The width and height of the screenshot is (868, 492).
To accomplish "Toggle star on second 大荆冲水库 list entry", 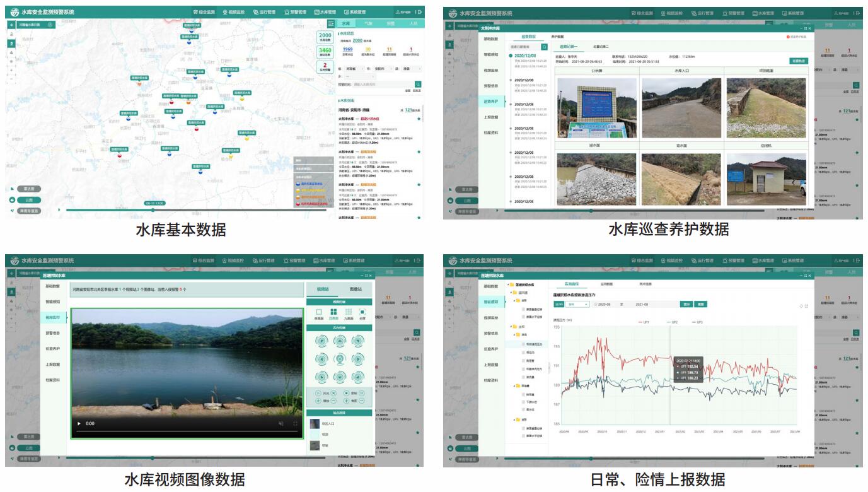I will tap(419, 151).
